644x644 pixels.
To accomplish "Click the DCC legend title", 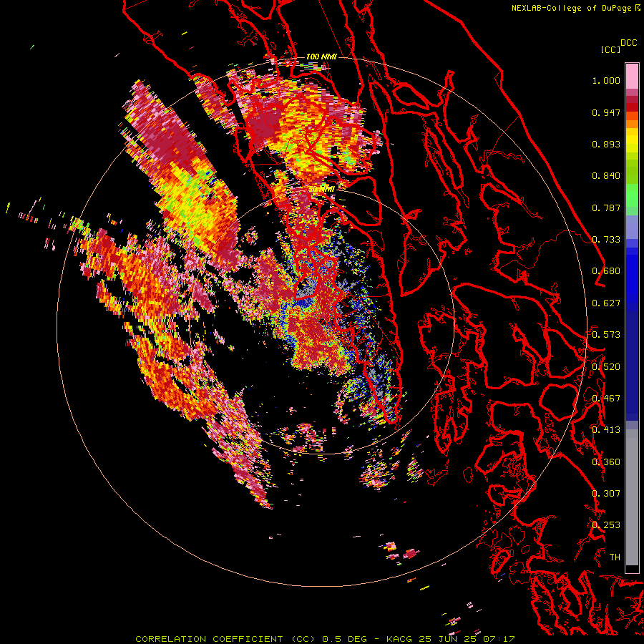I will pyautogui.click(x=628, y=43).
